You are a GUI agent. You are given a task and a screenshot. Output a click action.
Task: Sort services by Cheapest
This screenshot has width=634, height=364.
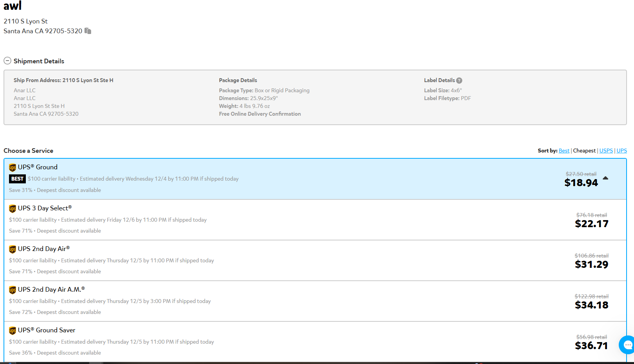pyautogui.click(x=584, y=151)
